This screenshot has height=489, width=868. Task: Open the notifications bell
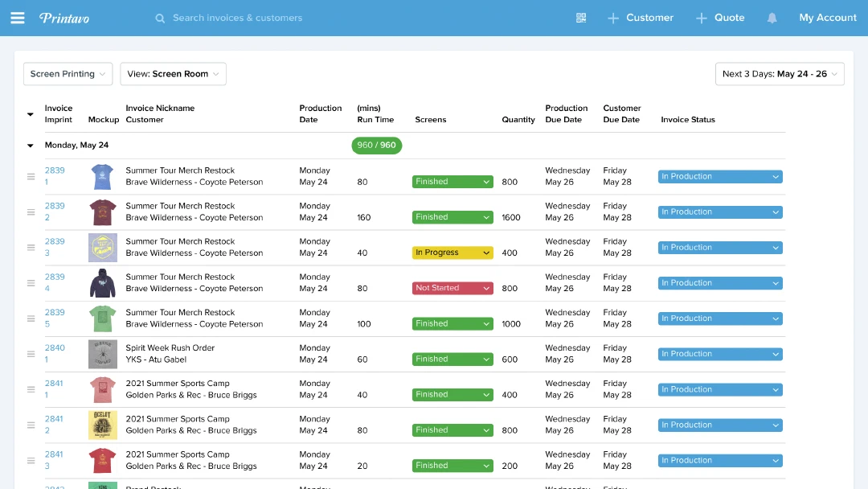tap(772, 18)
